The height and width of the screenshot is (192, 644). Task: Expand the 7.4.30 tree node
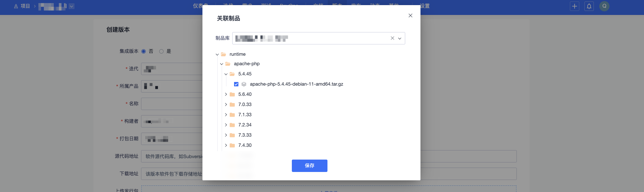226,145
